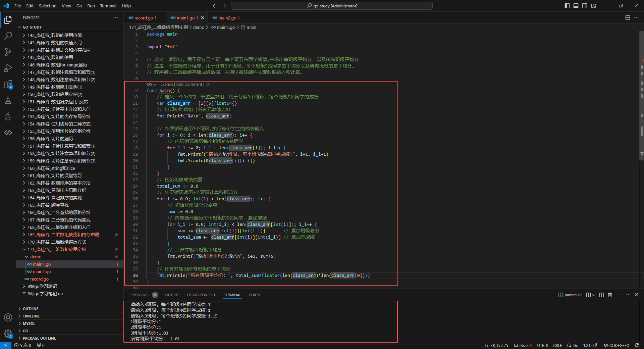Click demo in the breadcrumb path
The width and height of the screenshot is (644, 349).
coord(199,27)
